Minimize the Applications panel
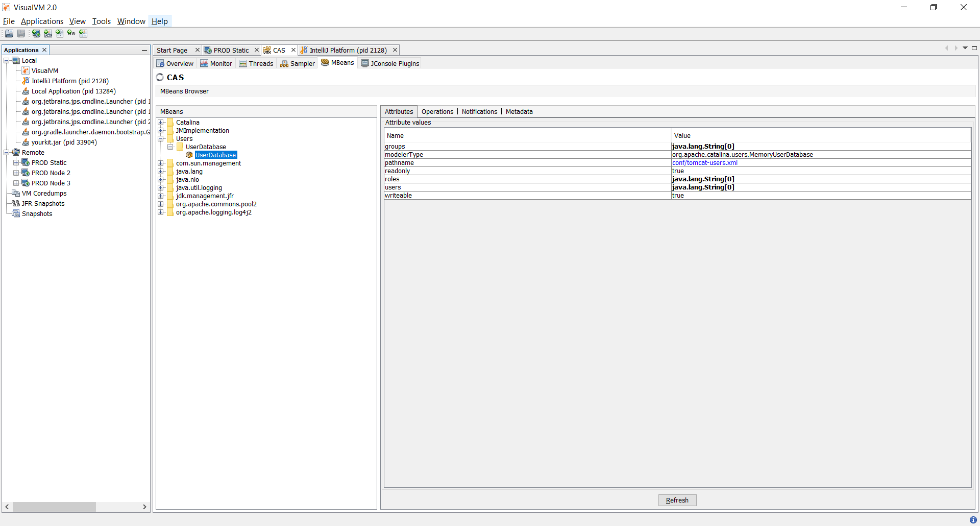 point(144,50)
